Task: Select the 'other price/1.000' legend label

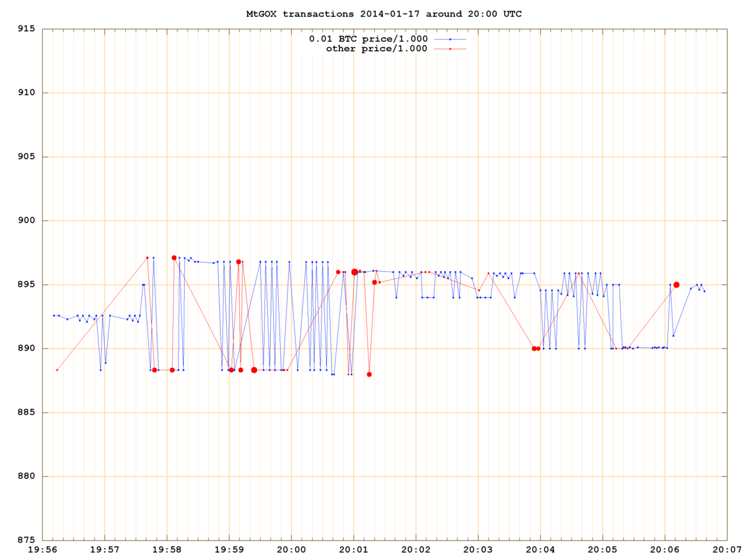Action: pos(377,48)
